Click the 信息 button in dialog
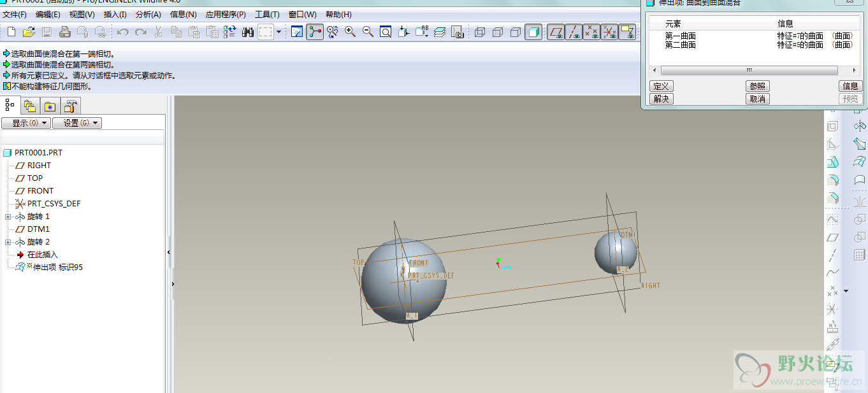The width and height of the screenshot is (868, 393). point(850,86)
